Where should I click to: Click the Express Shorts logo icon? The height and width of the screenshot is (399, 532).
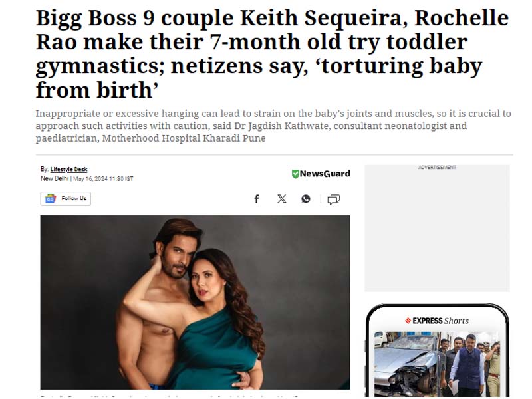(x=408, y=321)
